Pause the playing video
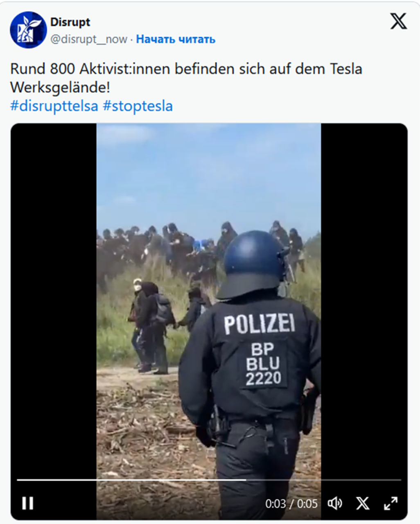The width and height of the screenshot is (420, 524). [x=27, y=503]
